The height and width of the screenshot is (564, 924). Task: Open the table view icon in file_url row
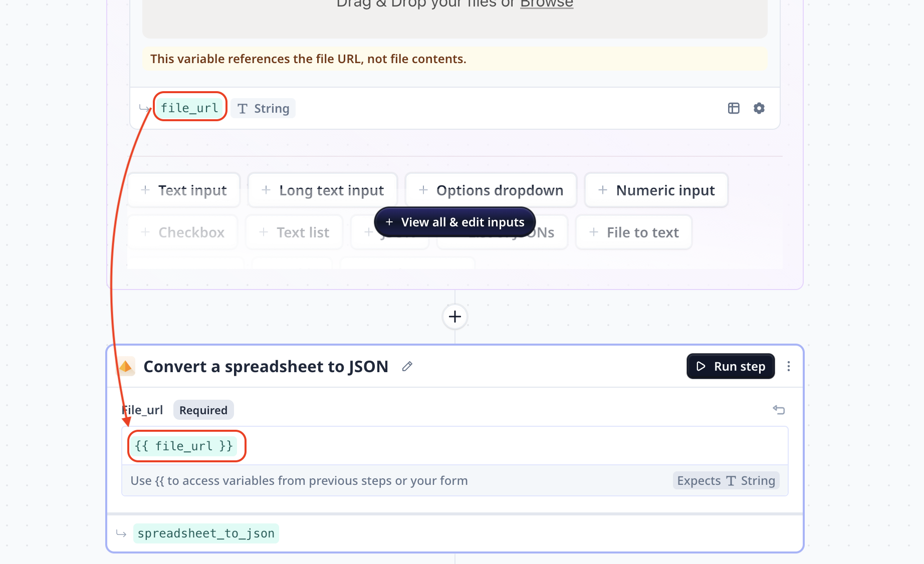(734, 108)
